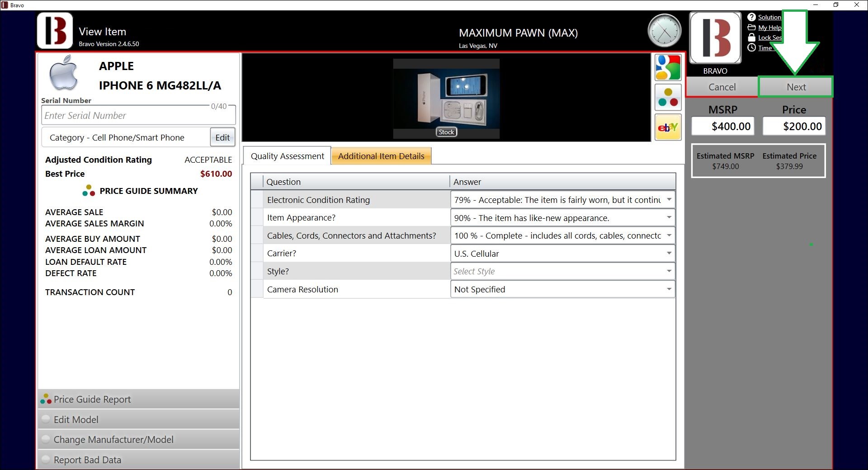This screenshot has width=868, height=470.
Task: Click the Stock image label
Action: pos(446,132)
